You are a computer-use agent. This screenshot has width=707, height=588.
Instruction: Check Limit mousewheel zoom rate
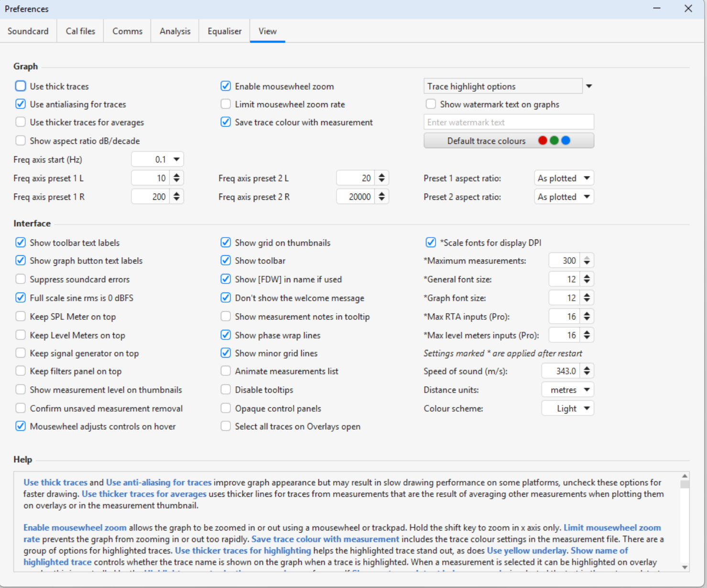pyautogui.click(x=226, y=104)
